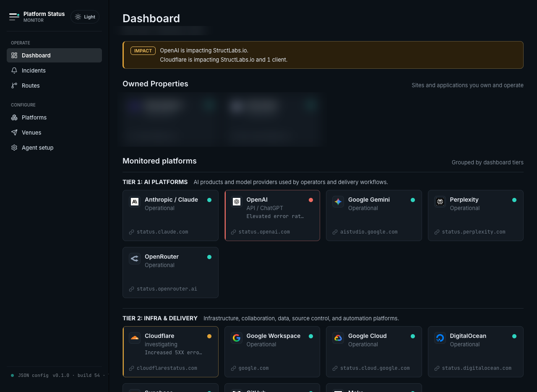Click 'Cloudflare is impacting StructLabs.io and 1 client.' text
This screenshot has width=537, height=392.
coord(224,60)
